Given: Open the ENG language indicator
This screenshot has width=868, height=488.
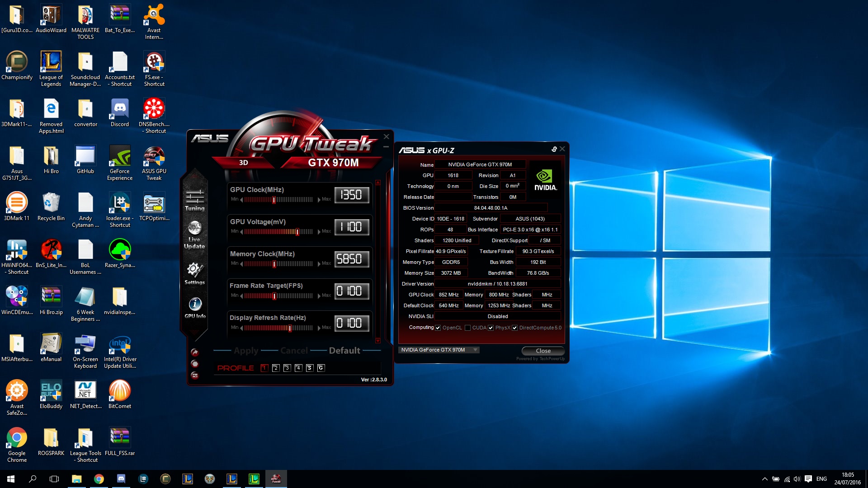Looking at the screenshot, I should coord(821,479).
